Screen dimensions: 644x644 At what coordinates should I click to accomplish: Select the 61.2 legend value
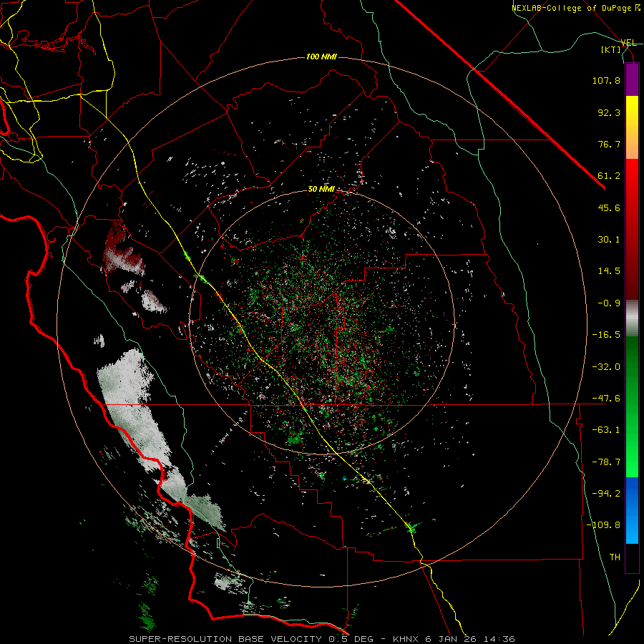pyautogui.click(x=609, y=176)
